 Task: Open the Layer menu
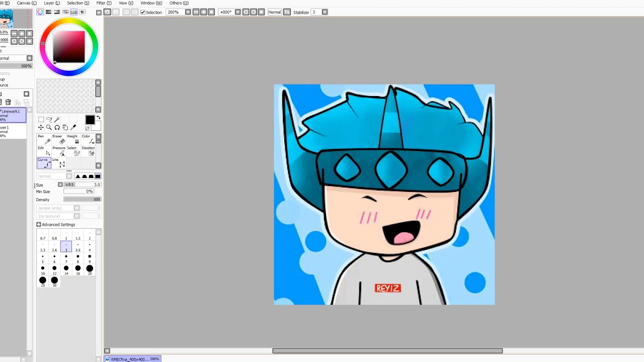(52, 3)
